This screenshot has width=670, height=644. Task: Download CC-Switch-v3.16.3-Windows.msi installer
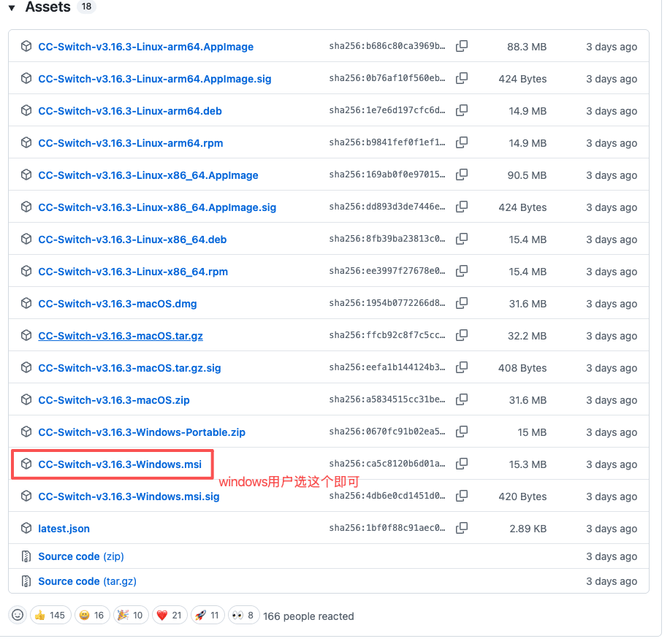tap(120, 464)
